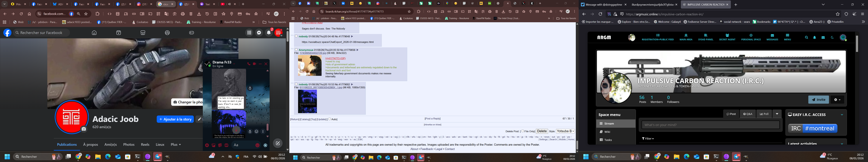Image resolution: width=868 pixels, height=162 pixels.
Task: Toggle ARGM dark mode moon icon
Action: (x=832, y=38)
